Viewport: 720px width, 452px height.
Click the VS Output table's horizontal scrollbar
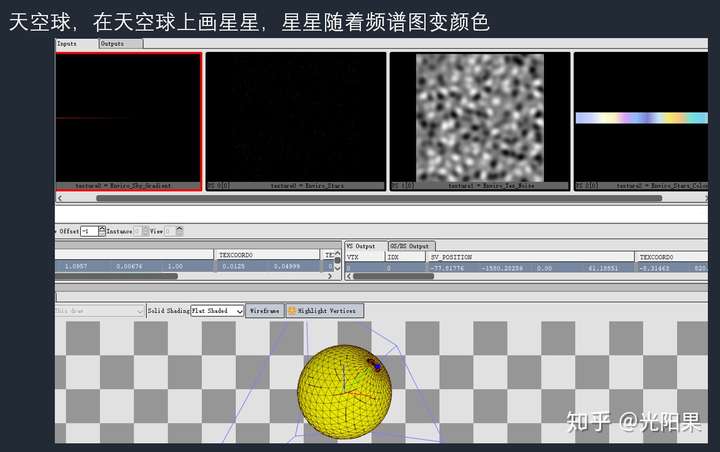click(x=393, y=276)
